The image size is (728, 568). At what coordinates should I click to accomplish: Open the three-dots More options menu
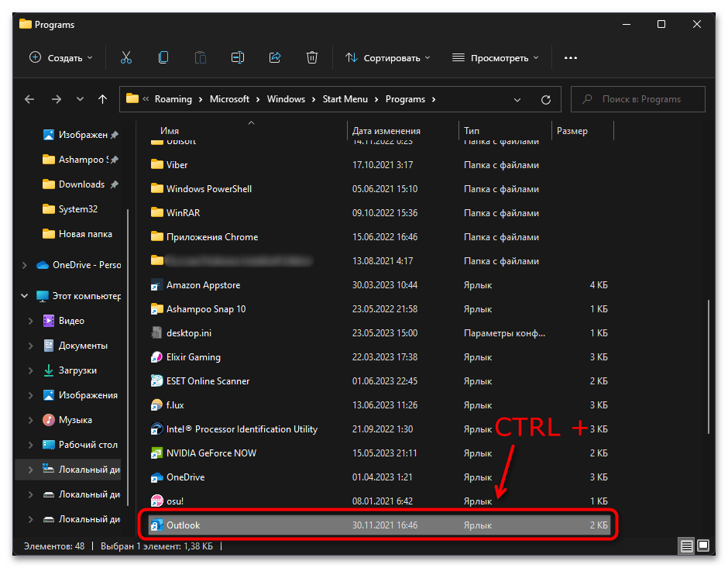[571, 58]
